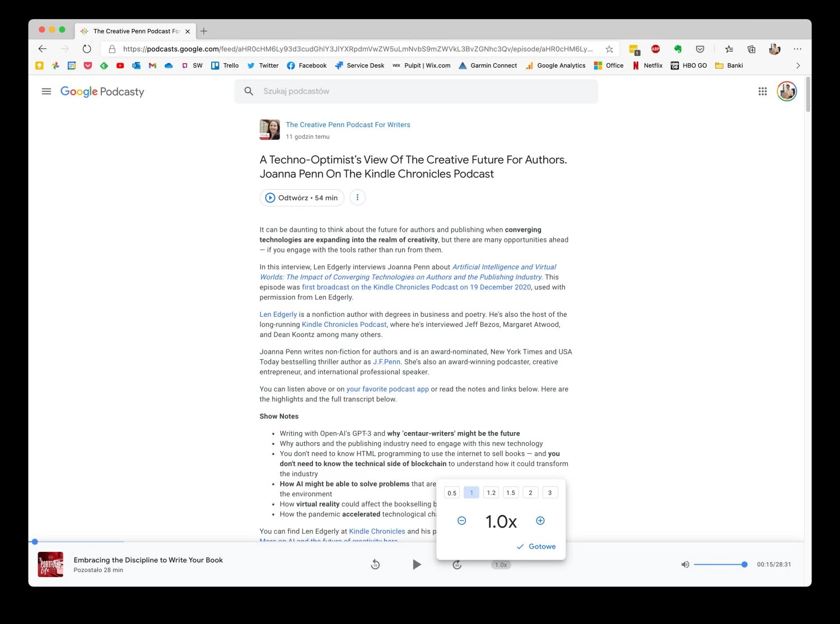The height and width of the screenshot is (624, 840).
Task: Click the episode progress bar handle
Action: pos(35,542)
